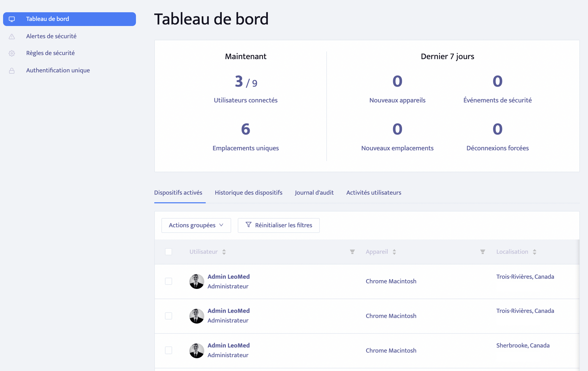This screenshot has width=588, height=371.
Task: Check the Sherbrooke row checkbox
Action: (x=168, y=350)
